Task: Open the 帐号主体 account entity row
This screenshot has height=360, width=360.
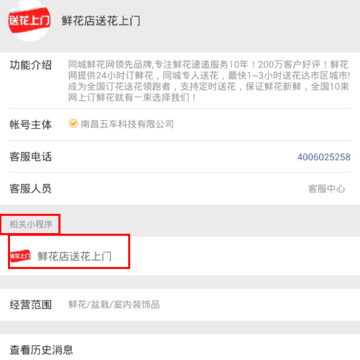Action: click(180, 124)
